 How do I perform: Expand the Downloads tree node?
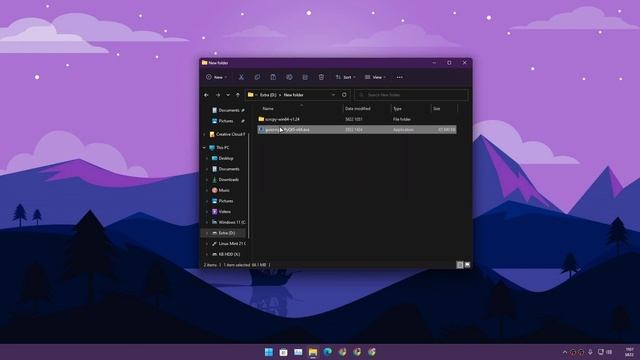(x=207, y=180)
